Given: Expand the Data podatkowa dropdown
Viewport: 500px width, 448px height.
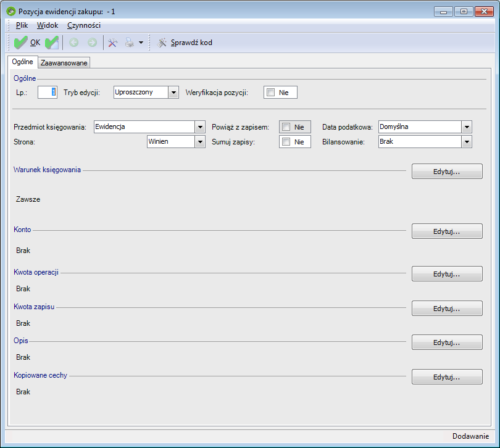Looking at the screenshot, I should click(467, 127).
